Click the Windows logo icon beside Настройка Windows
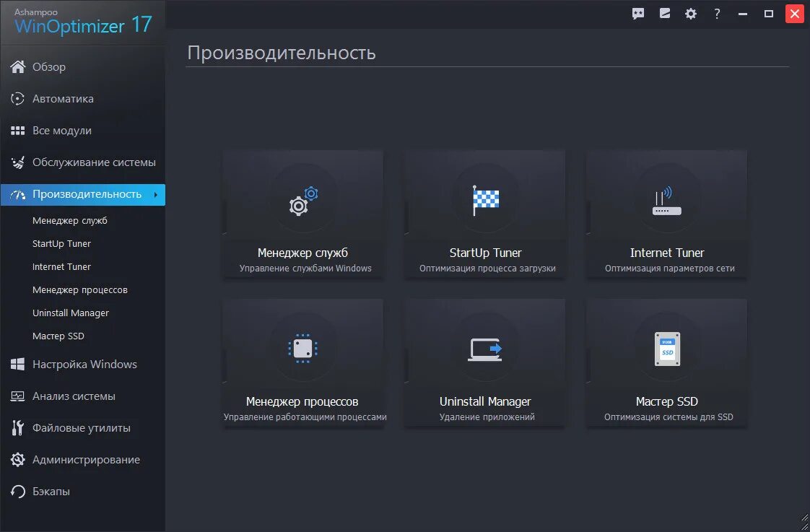 point(17,364)
